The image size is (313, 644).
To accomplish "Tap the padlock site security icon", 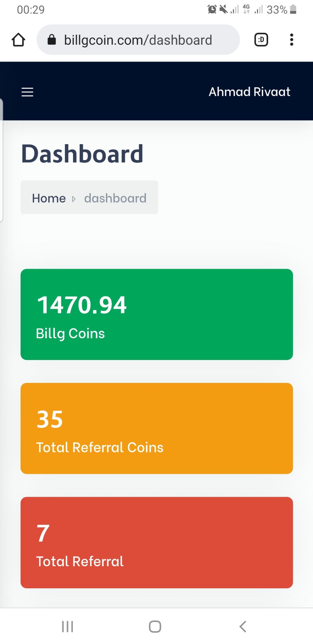I will click(52, 39).
